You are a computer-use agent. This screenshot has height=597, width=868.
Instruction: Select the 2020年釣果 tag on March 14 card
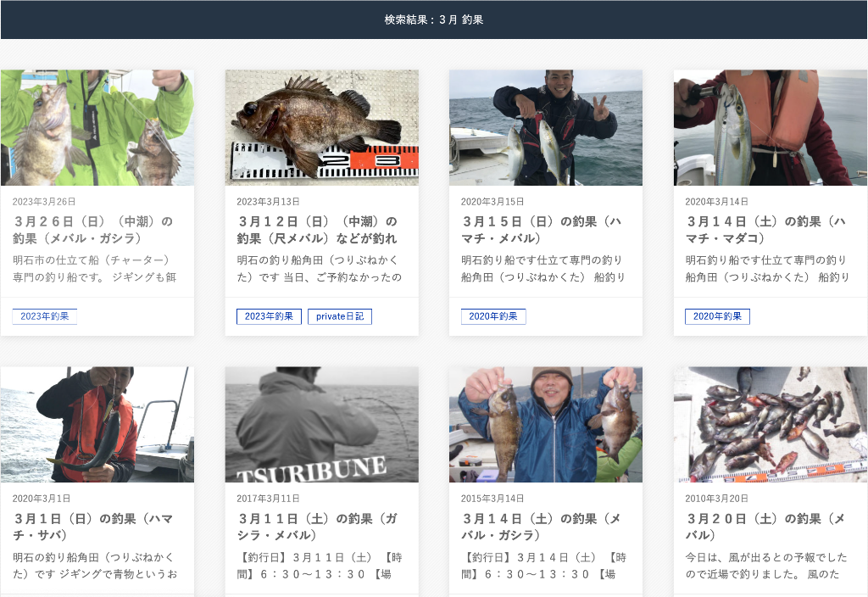(717, 316)
